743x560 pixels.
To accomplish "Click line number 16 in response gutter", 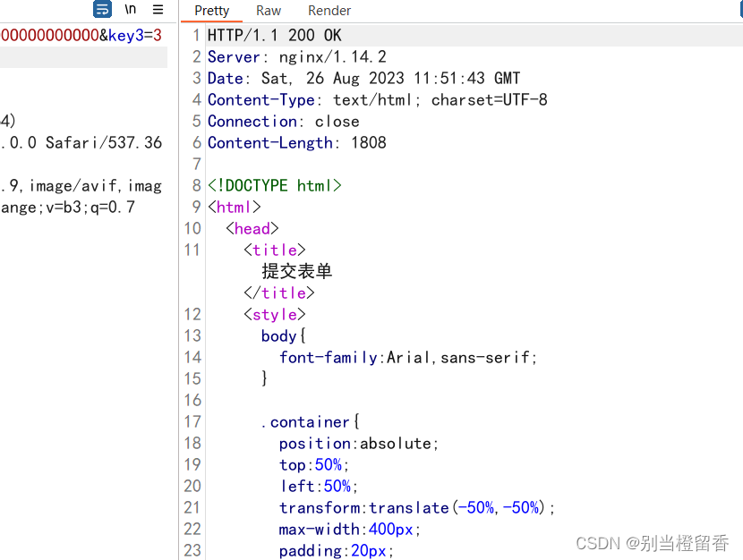I will (192, 401).
